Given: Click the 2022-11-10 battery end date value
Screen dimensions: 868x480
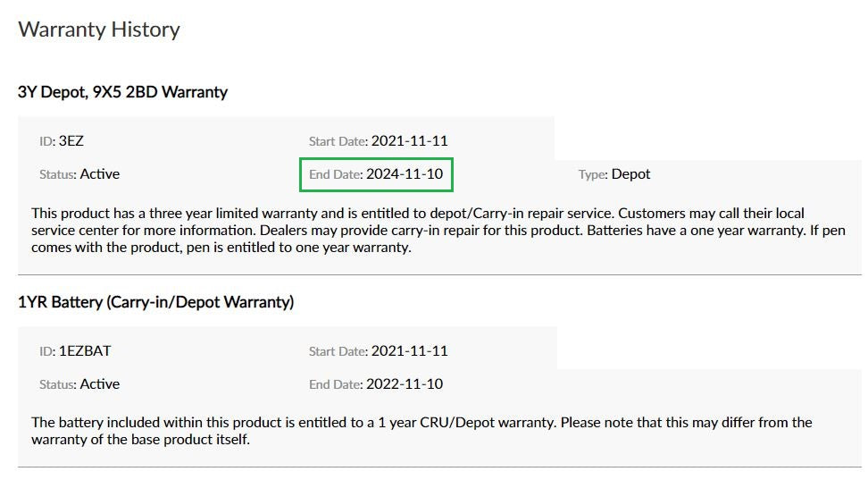Looking at the screenshot, I should [405, 384].
